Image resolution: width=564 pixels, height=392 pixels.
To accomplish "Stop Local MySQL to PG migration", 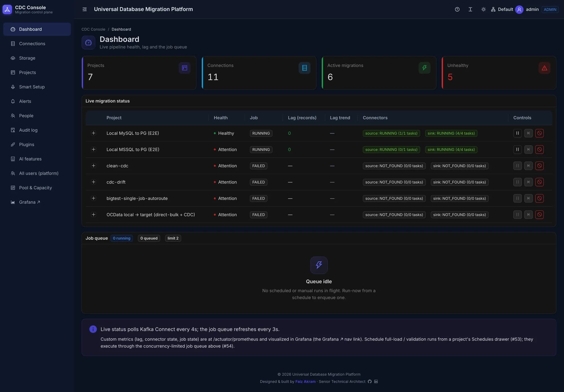I will (539, 133).
